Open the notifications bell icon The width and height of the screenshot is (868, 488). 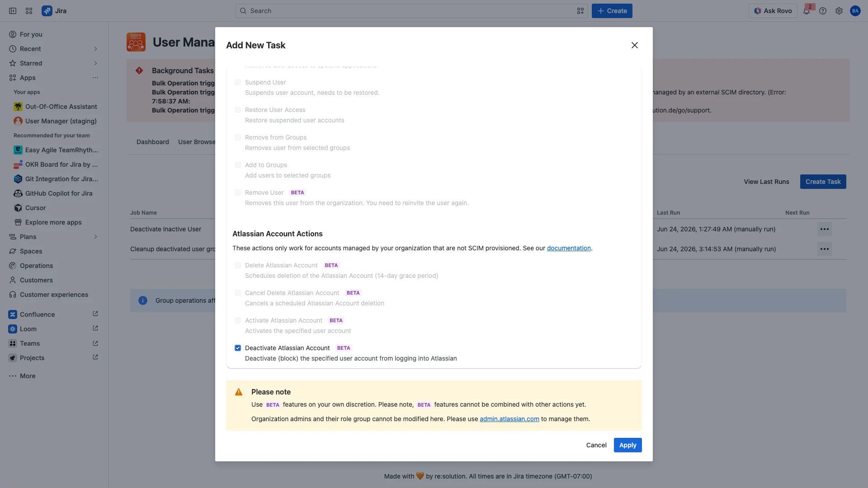pos(807,11)
